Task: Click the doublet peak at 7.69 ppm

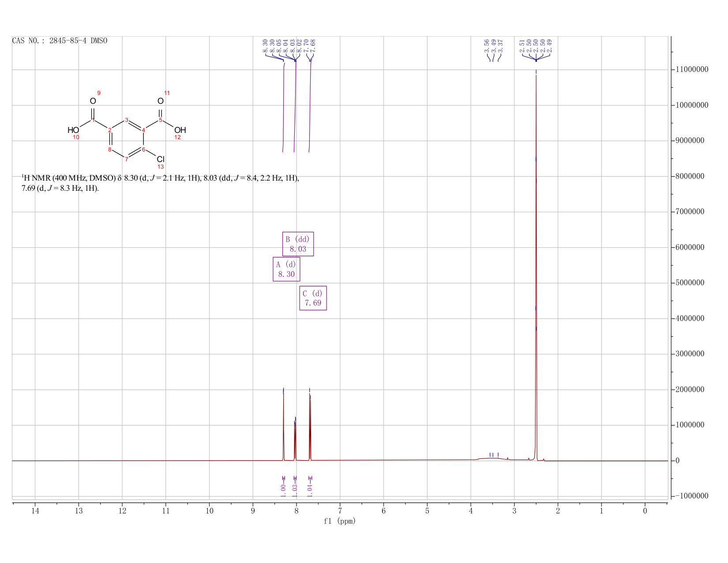Action: point(310,426)
